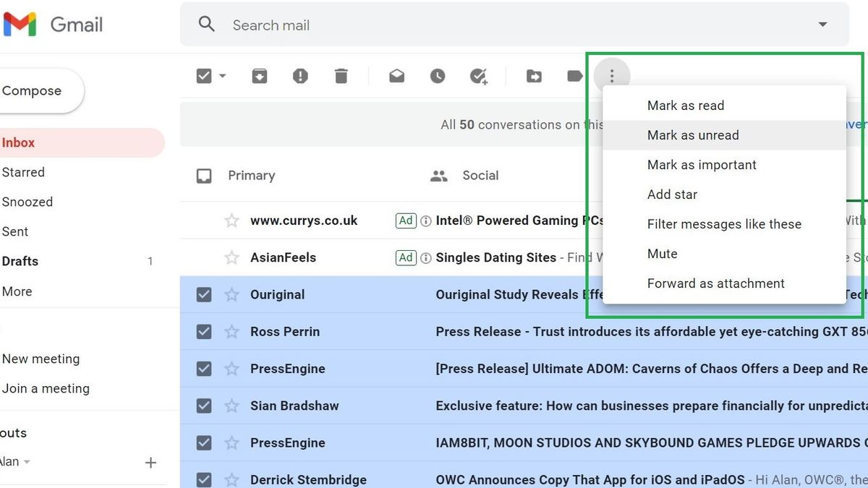Add selected emails to Tasks
Screen dimensions: 868x488
click(x=479, y=75)
